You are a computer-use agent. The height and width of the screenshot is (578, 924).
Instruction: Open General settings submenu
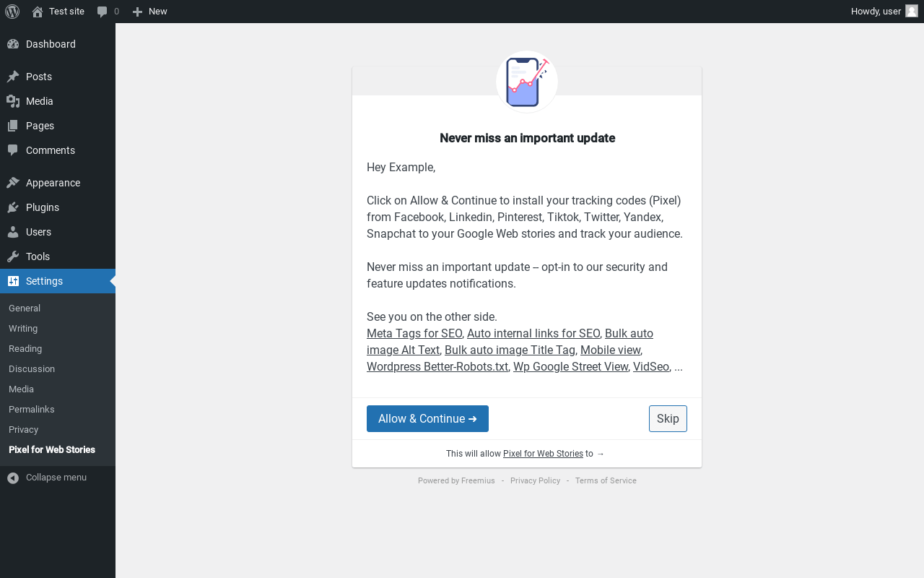click(x=58, y=308)
